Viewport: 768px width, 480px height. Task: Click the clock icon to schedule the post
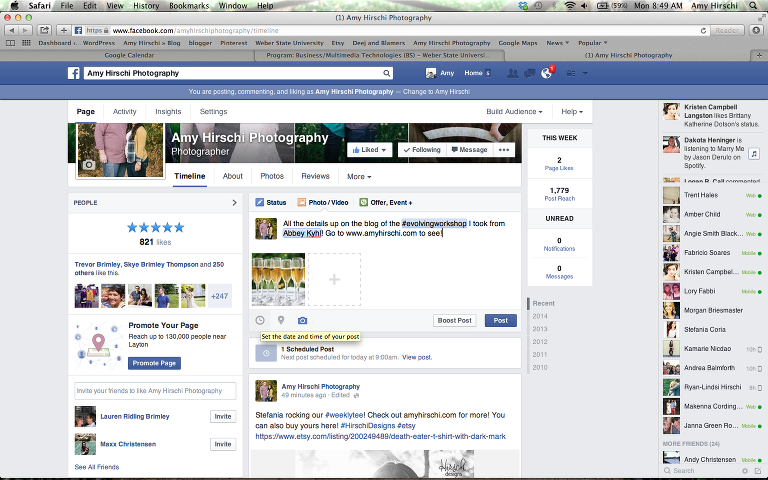click(x=260, y=320)
